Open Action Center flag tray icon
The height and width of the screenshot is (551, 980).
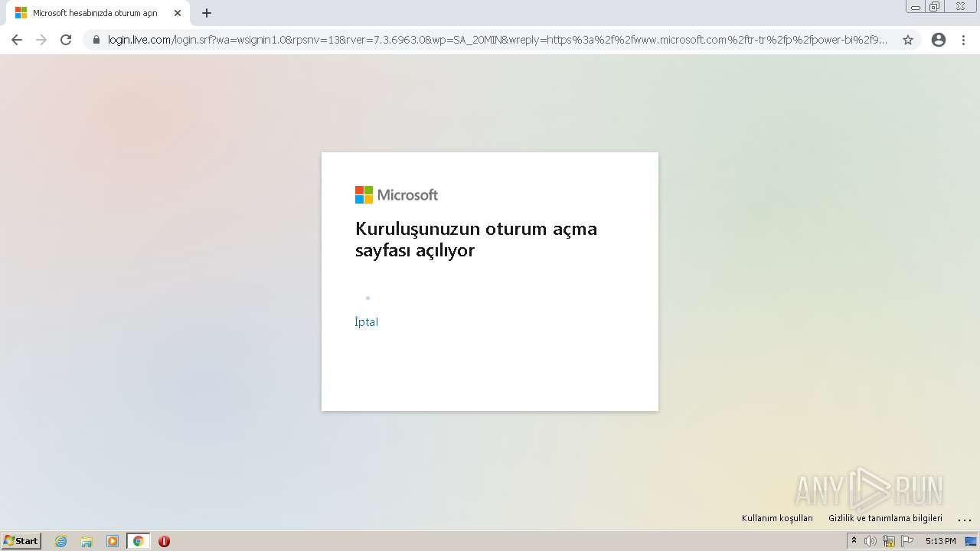[x=907, y=541]
